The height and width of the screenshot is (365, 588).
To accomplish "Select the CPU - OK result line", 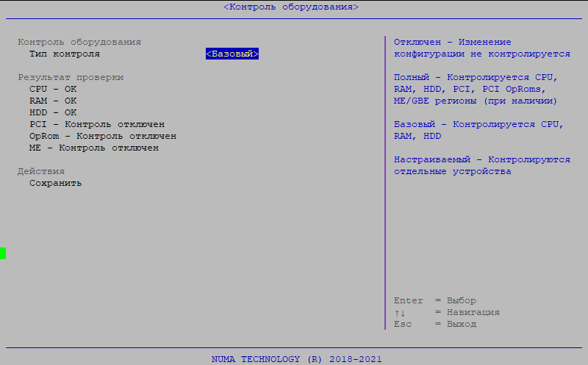I will click(53, 89).
